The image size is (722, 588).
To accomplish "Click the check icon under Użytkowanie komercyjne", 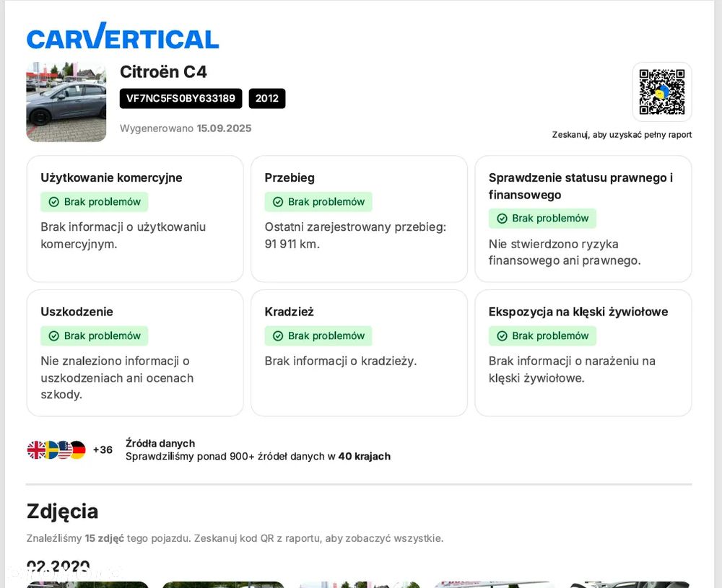I will tap(54, 202).
